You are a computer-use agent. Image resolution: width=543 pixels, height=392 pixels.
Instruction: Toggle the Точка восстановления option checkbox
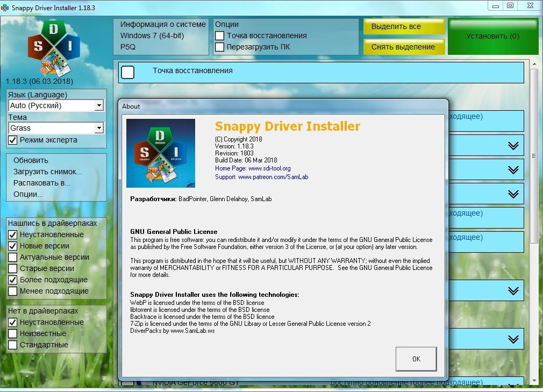(x=219, y=35)
